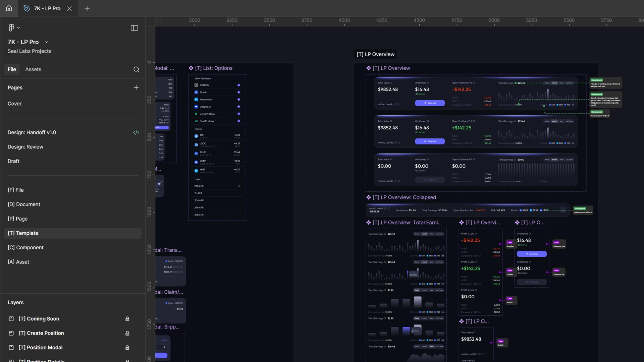
Task: Click the frame icon beside [T] Coming Soon
Action: click(11, 319)
